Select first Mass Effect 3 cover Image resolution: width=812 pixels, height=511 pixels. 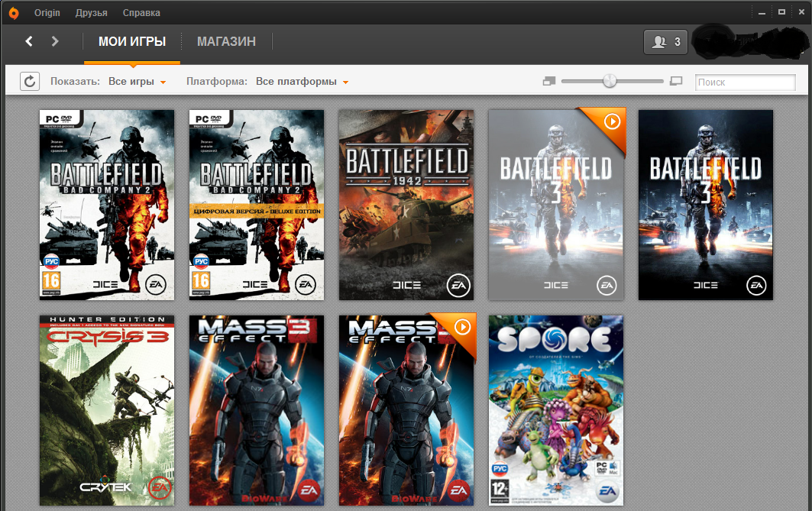tap(257, 411)
